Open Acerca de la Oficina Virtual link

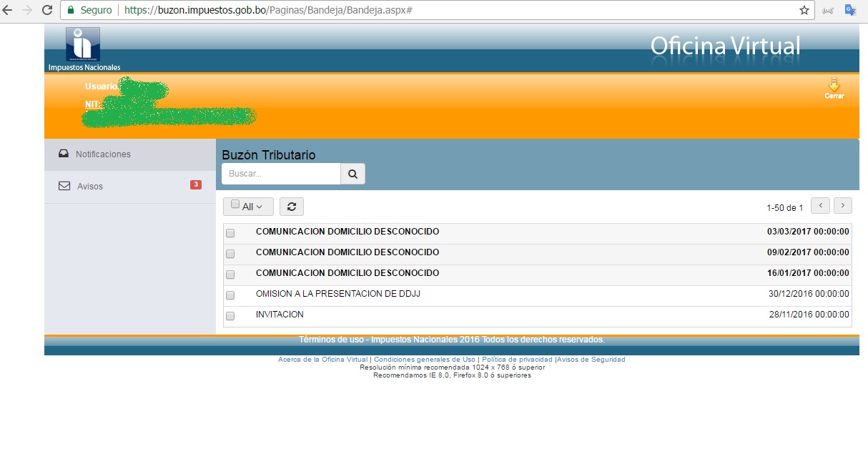322,360
